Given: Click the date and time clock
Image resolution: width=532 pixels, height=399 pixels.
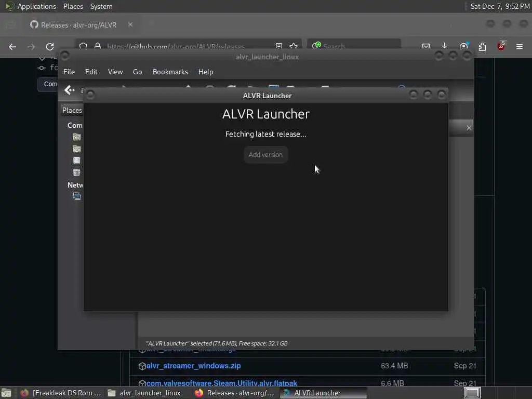Looking at the screenshot, I should point(500,6).
